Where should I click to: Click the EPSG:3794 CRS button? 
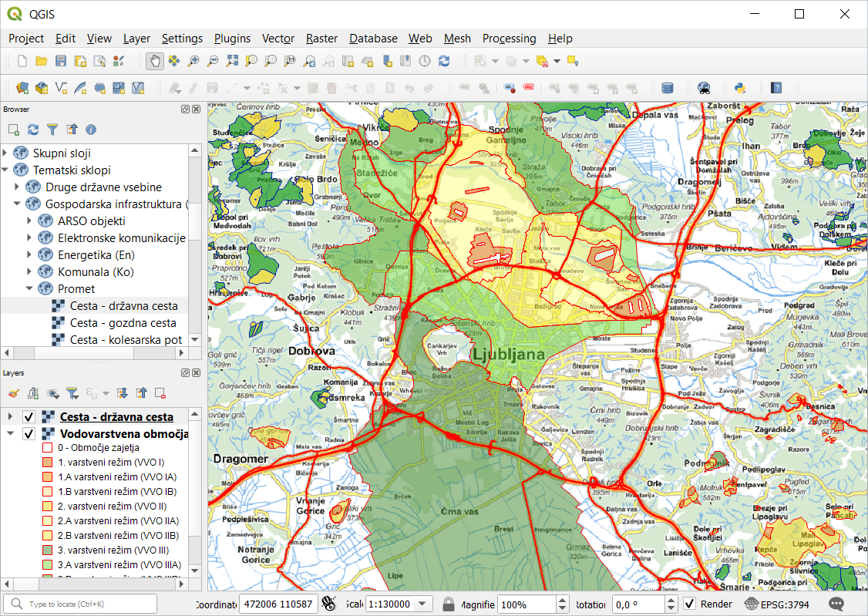pyautogui.click(x=777, y=604)
